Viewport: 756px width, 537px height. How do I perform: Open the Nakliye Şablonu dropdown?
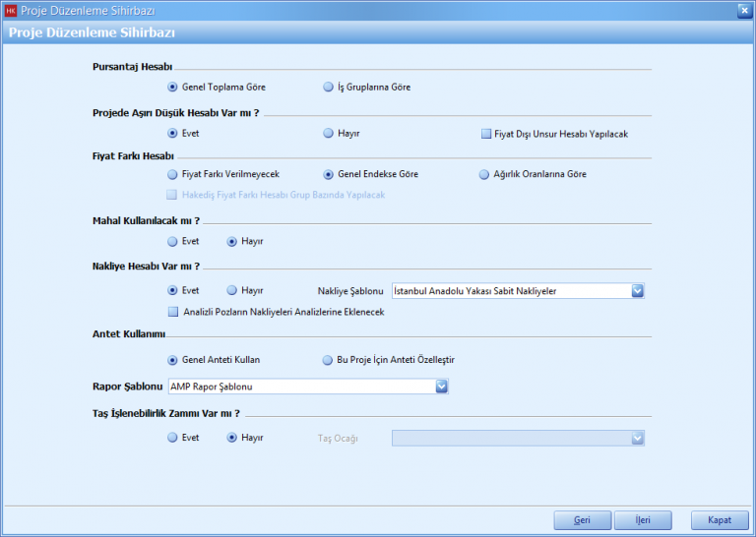click(637, 290)
